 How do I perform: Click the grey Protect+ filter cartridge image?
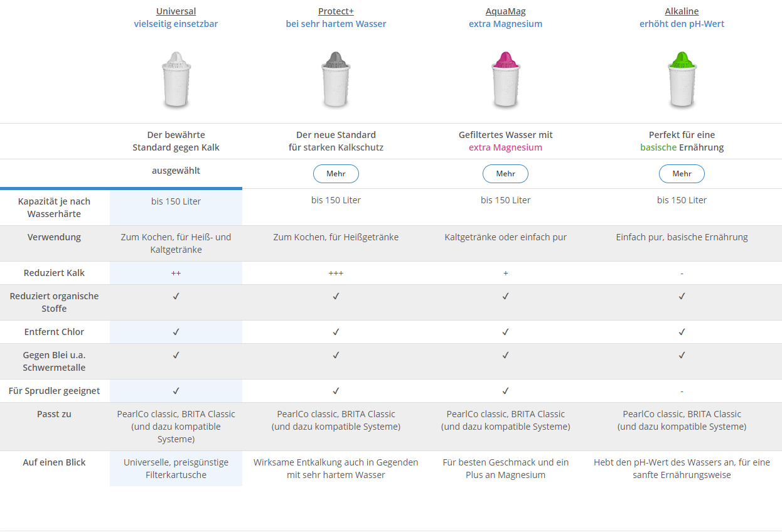click(336, 79)
